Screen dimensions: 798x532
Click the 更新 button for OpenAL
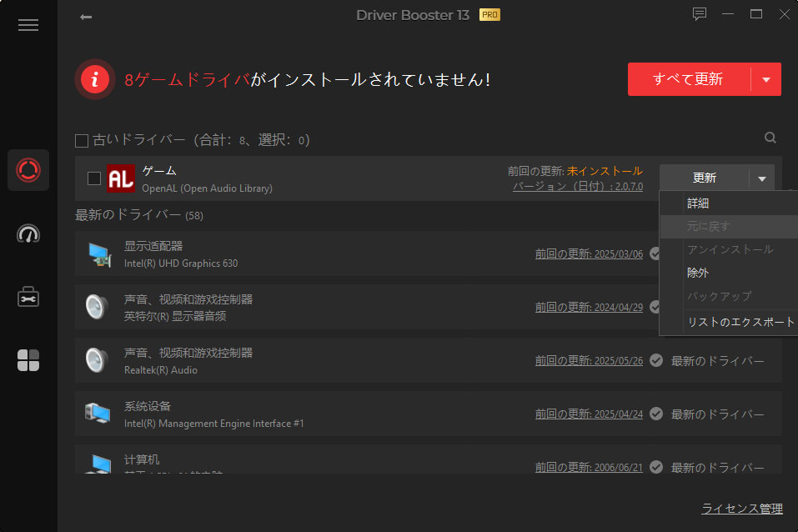(705, 178)
